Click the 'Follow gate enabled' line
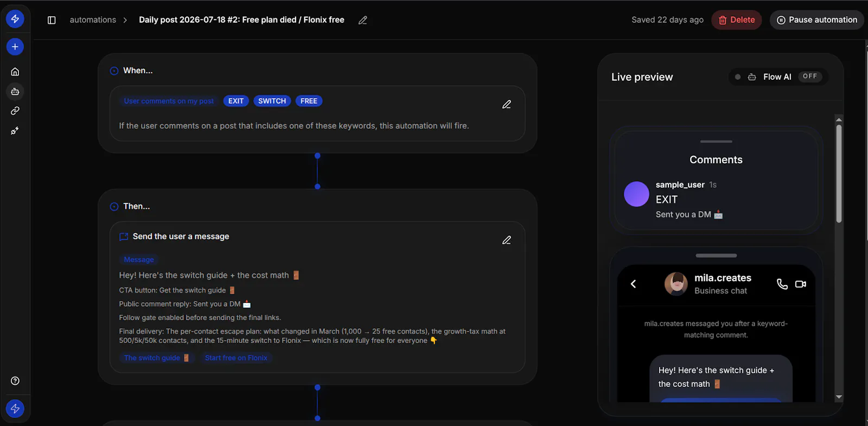 tap(200, 317)
